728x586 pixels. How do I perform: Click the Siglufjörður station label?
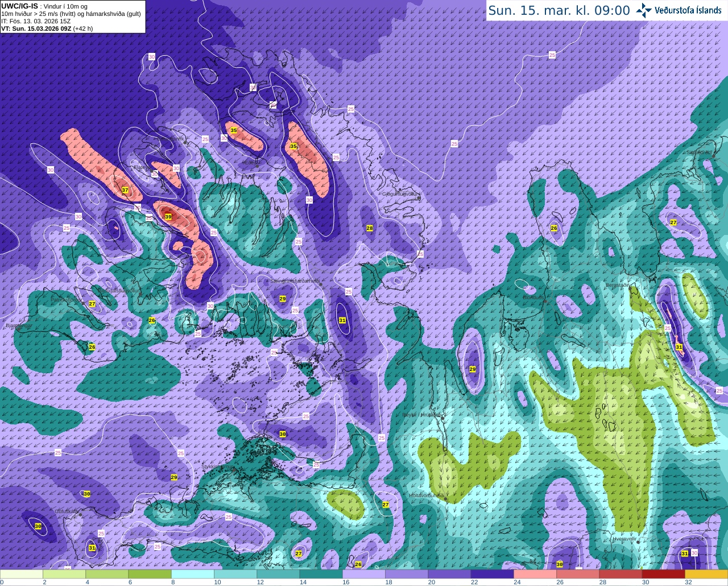[x=699, y=152]
